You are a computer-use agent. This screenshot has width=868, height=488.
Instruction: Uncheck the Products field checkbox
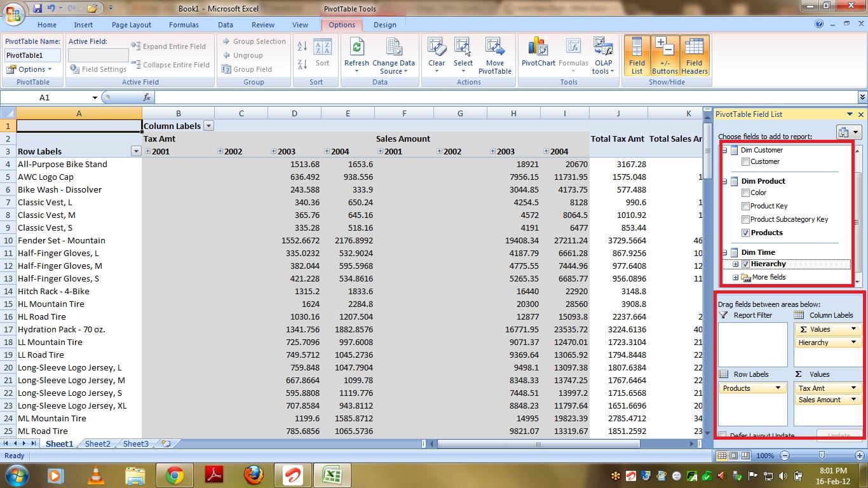pyautogui.click(x=745, y=233)
